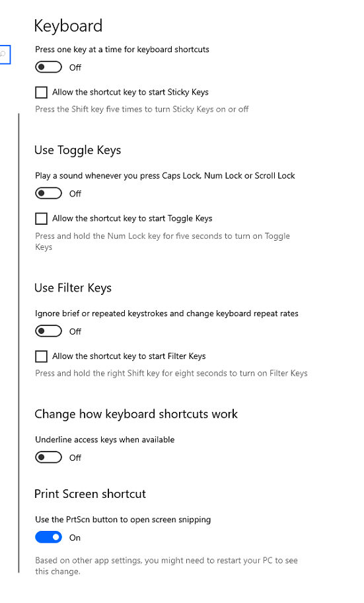Click 'Allow the shortcut key to start Sticky Keys' text

(x=130, y=93)
